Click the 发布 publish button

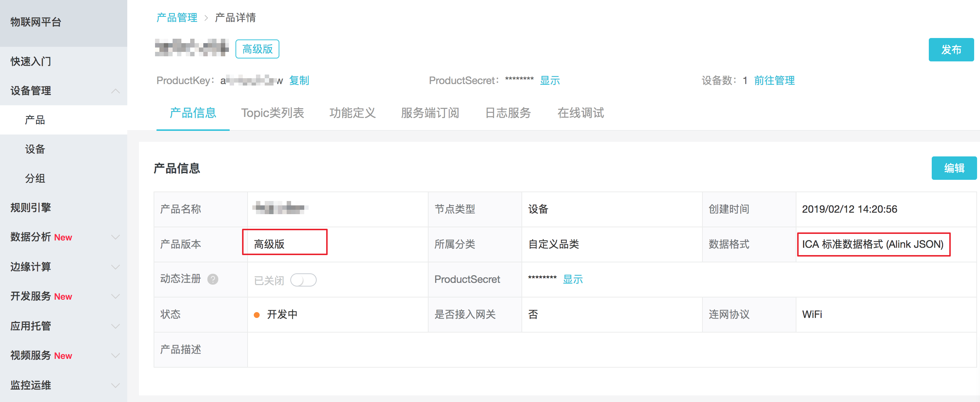(951, 49)
